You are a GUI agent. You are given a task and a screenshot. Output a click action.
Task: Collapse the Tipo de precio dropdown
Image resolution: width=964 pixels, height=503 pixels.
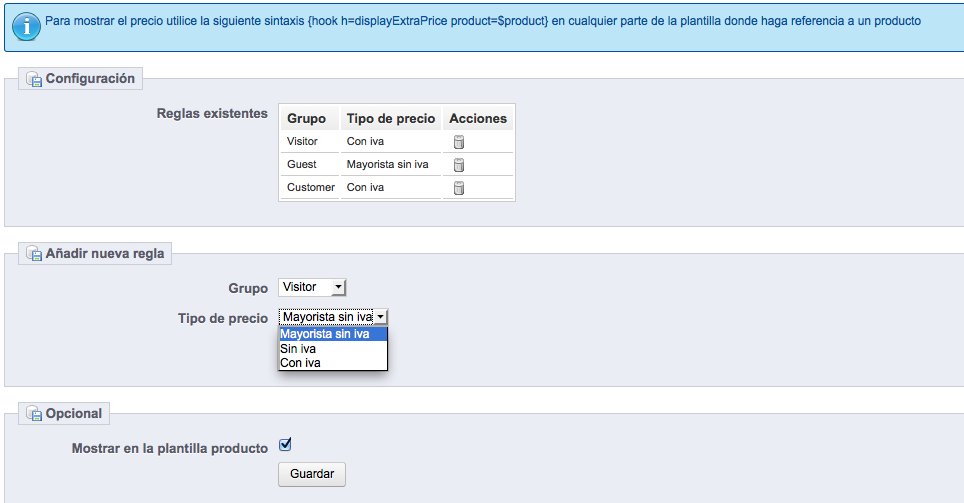pyautogui.click(x=333, y=317)
